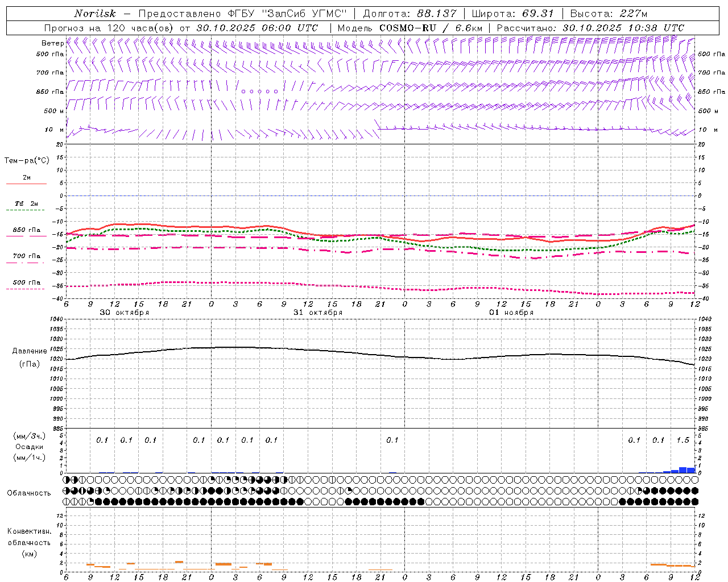Click the "Давление" pressure panel label

[x=30, y=351]
